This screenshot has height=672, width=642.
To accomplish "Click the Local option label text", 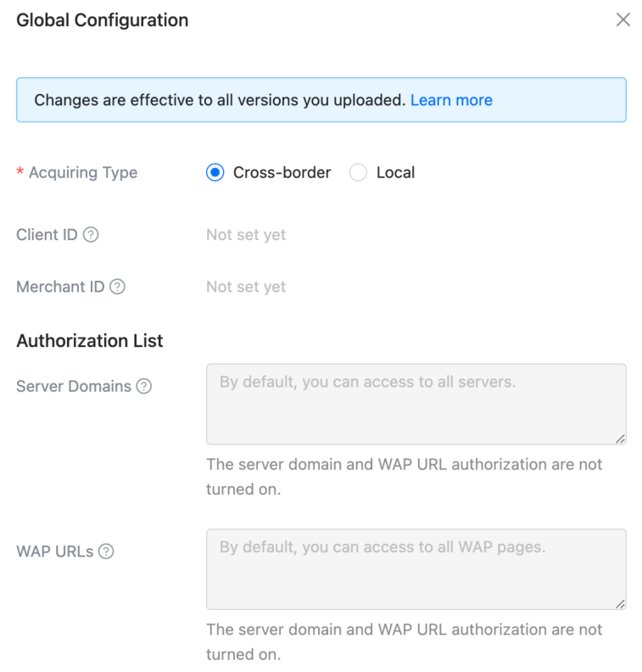I will (395, 172).
